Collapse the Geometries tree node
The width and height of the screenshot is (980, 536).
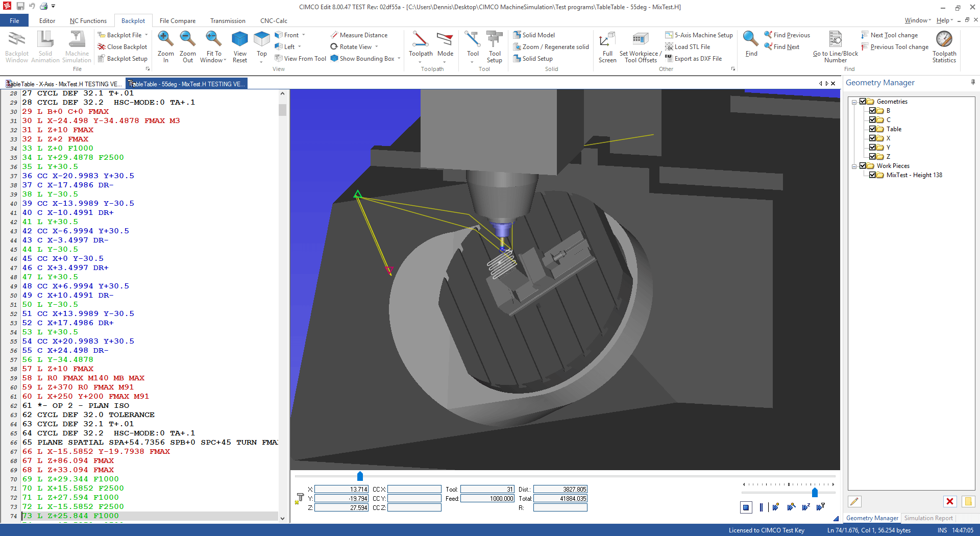coord(854,102)
